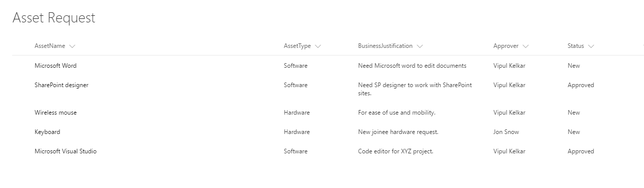Viewport: 644px width, 188px height.
Task: Click Vipul Kelkar in SharePoint designer row
Action: 509,85
